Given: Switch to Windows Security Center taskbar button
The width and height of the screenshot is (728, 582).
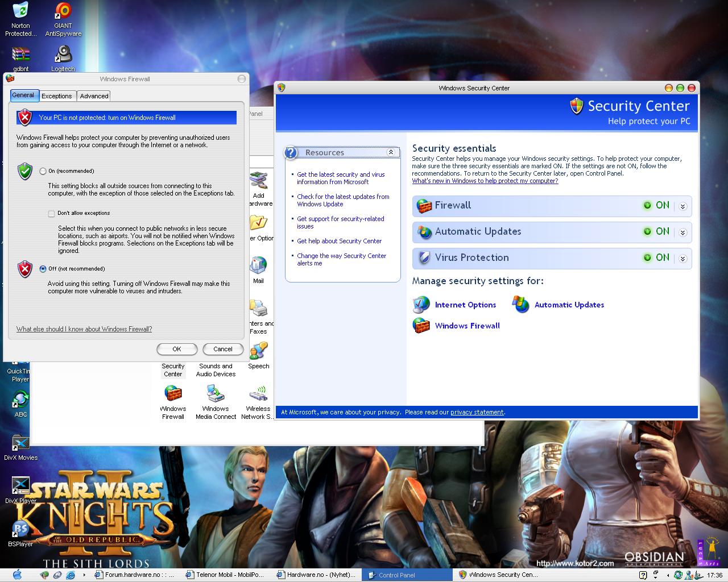Looking at the screenshot, I should click(x=498, y=575).
